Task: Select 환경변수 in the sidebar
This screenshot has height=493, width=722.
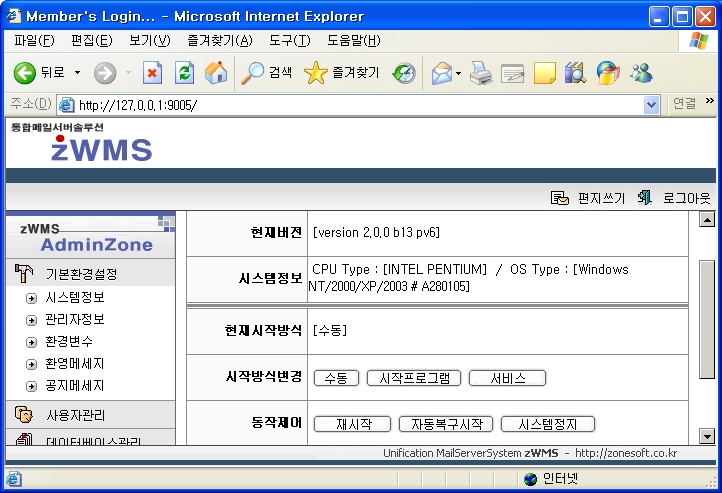Action: click(x=69, y=342)
